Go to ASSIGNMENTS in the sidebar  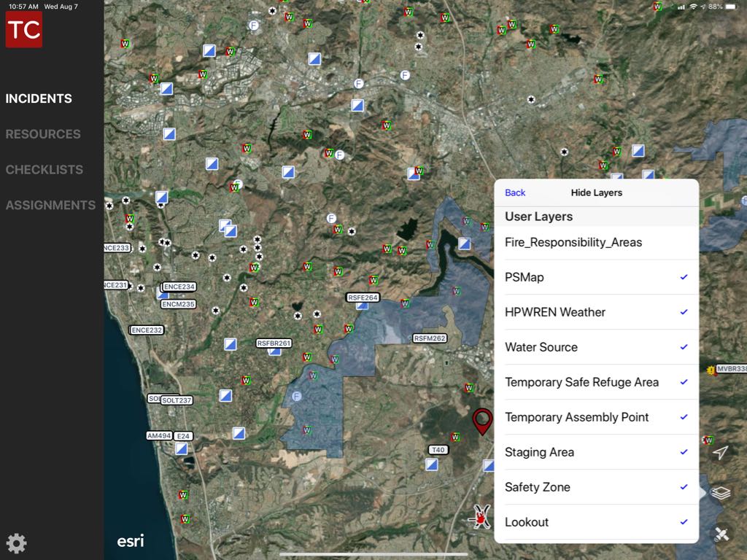[50, 205]
